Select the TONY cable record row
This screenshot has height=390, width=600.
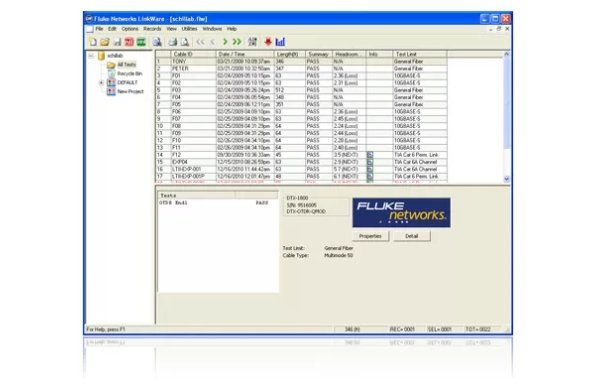[x=301, y=61]
